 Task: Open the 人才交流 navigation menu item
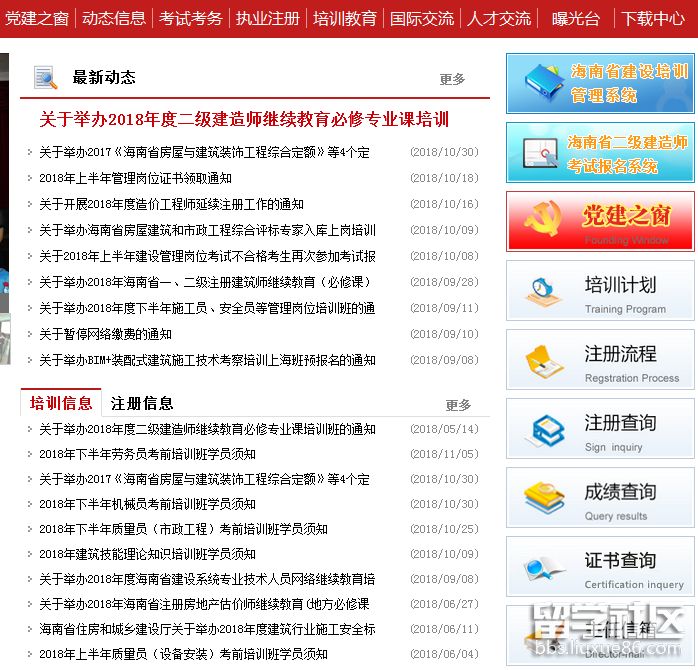pyautogui.click(x=499, y=19)
